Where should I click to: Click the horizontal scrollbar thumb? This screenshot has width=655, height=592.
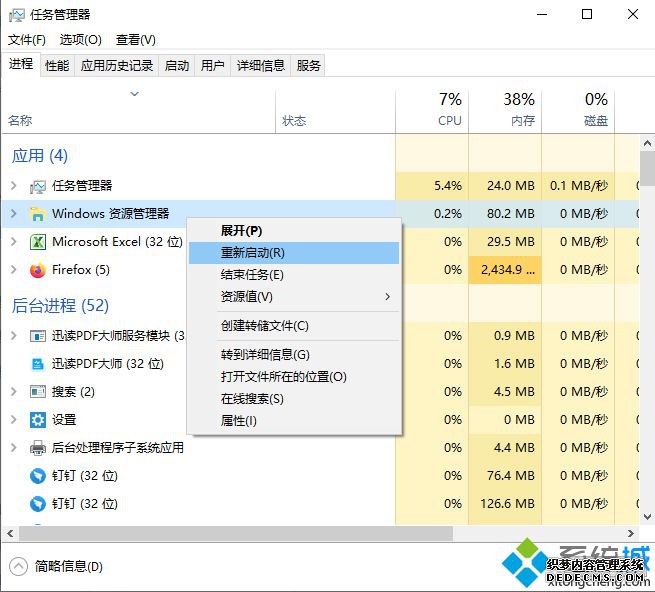[236, 534]
